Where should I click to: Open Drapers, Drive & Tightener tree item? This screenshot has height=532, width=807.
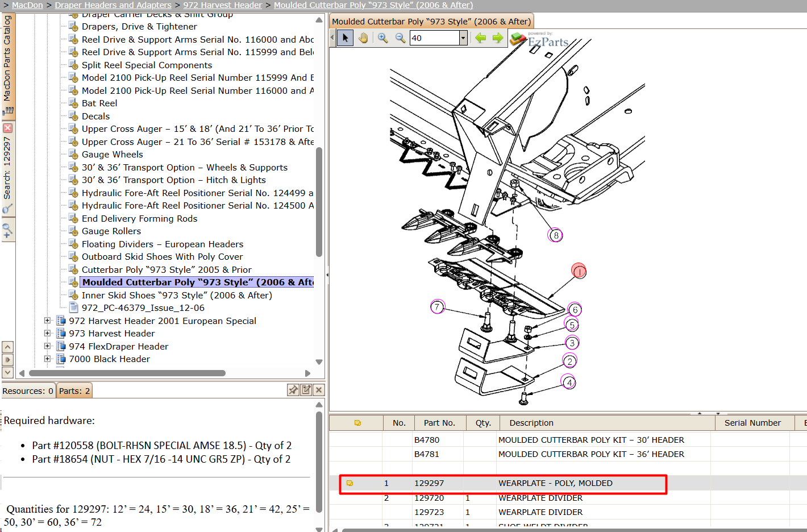[x=139, y=27]
